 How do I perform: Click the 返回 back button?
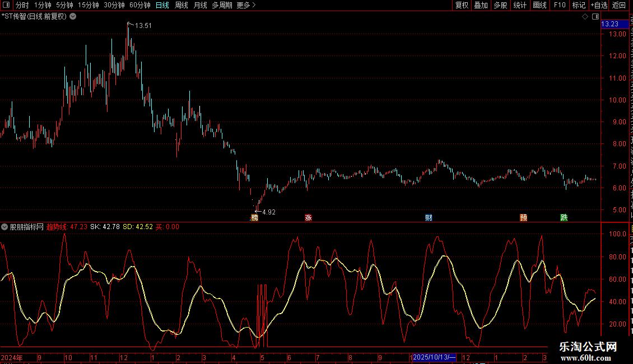(x=619, y=5)
